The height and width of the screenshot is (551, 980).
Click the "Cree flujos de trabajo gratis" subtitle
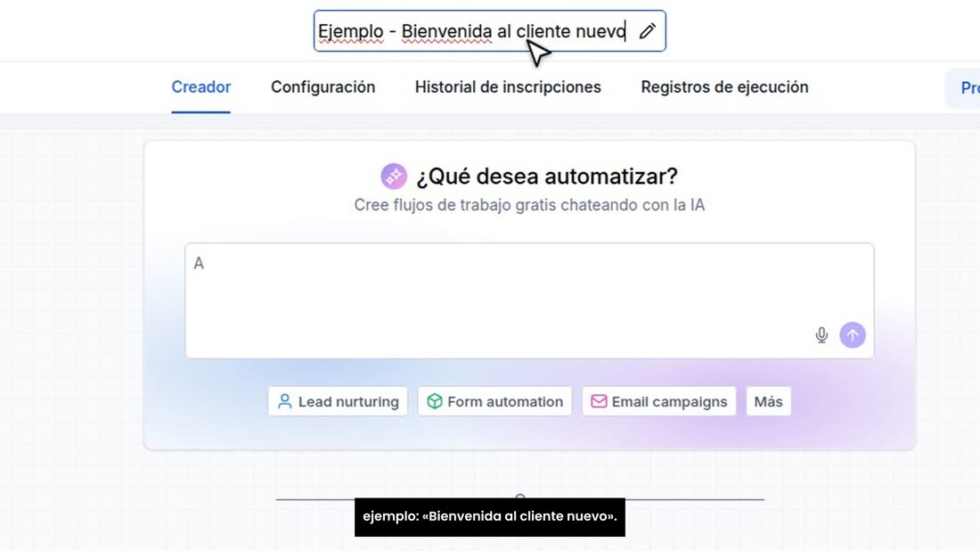pos(529,205)
